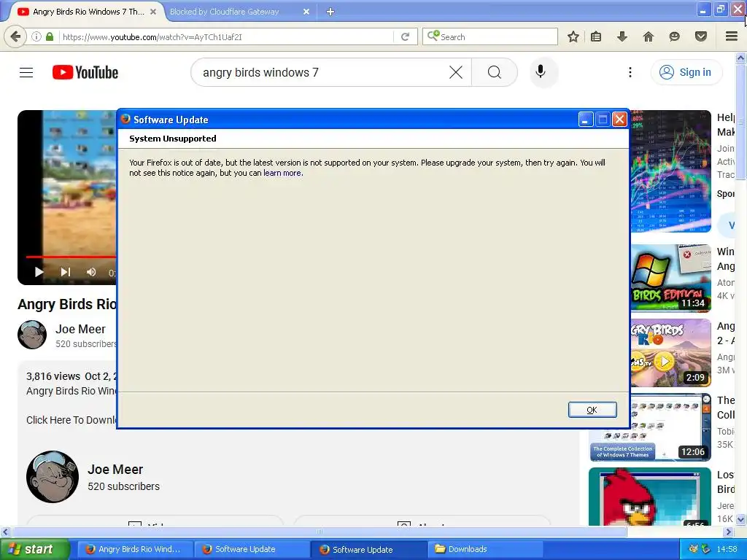Activate the first Software Update taskbar button
Image resolution: width=747 pixels, height=560 pixels.
252,549
